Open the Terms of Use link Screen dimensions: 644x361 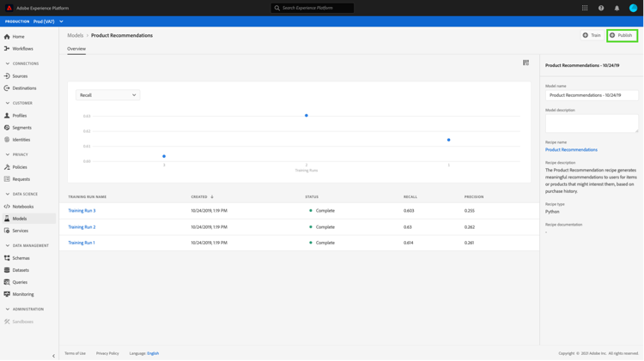(75, 353)
